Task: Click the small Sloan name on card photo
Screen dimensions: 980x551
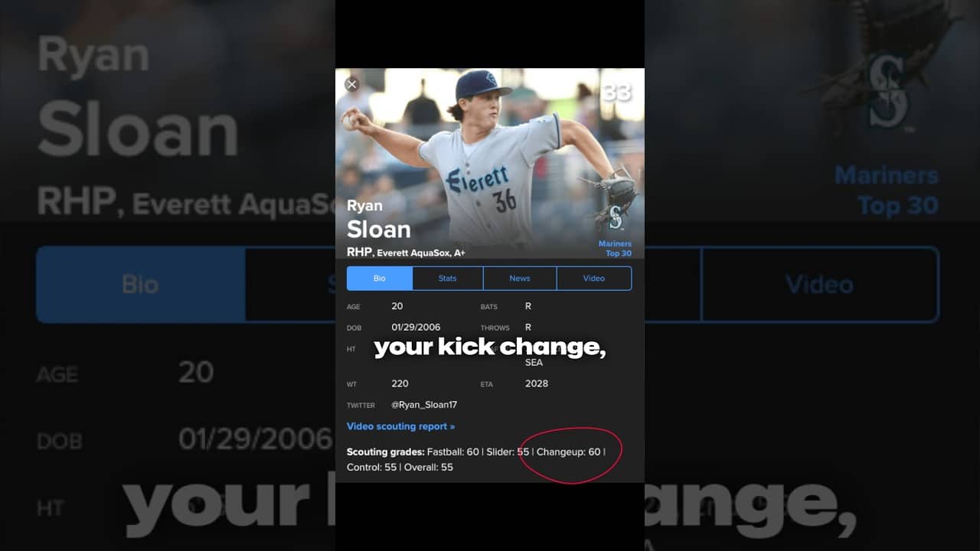Action: coord(378,229)
